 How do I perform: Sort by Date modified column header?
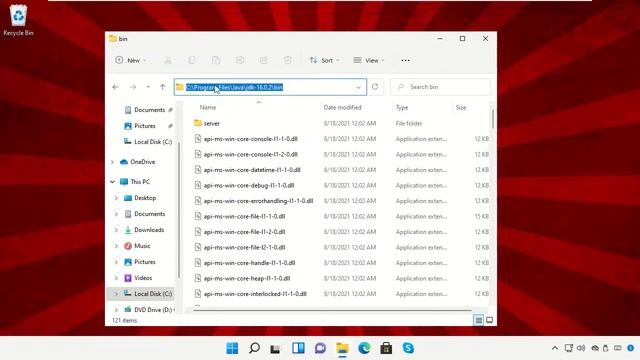(x=342, y=107)
